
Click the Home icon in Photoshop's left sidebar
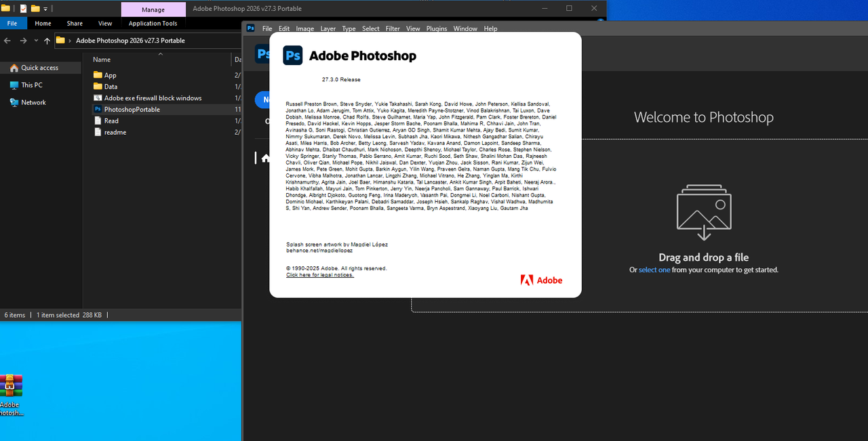pos(265,158)
